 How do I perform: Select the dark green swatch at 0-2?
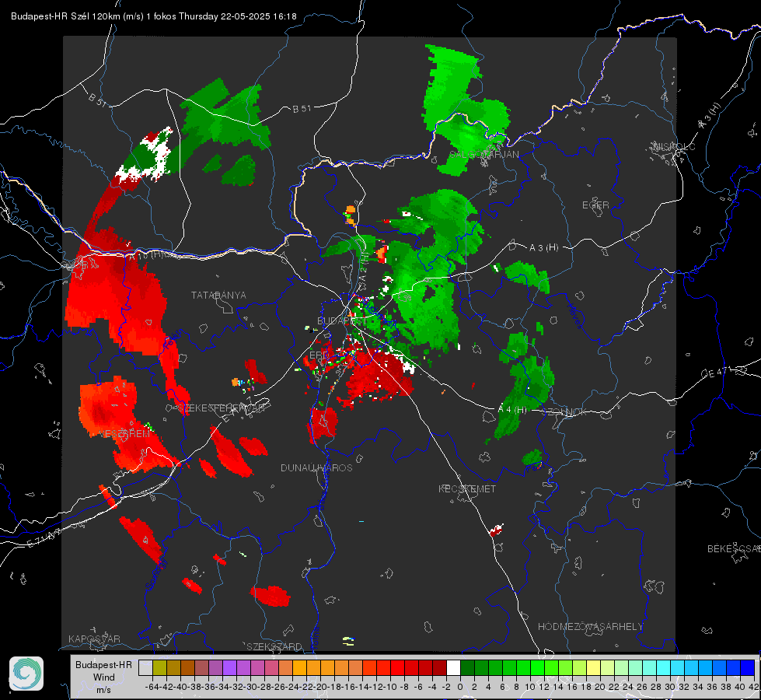[x=467, y=667]
